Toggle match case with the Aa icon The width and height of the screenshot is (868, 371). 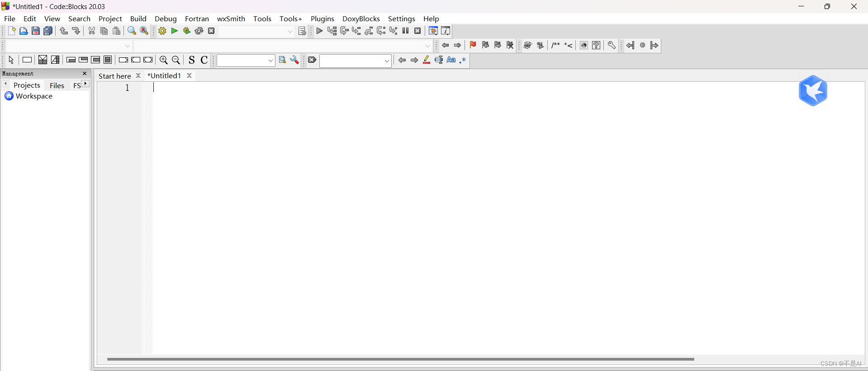click(451, 60)
